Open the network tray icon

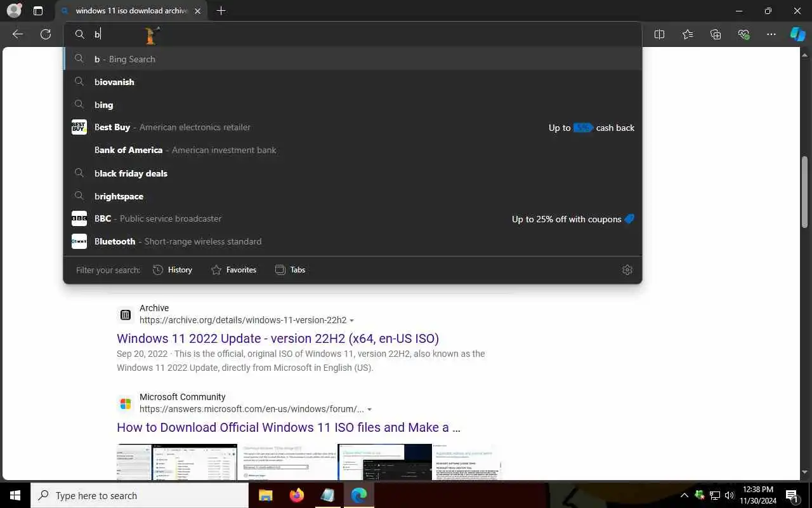(x=715, y=495)
